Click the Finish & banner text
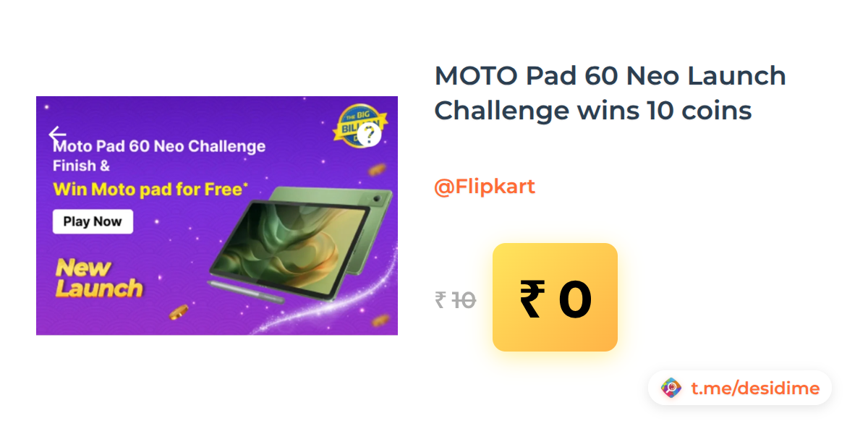Screen dimensions: 868x434 [81, 166]
